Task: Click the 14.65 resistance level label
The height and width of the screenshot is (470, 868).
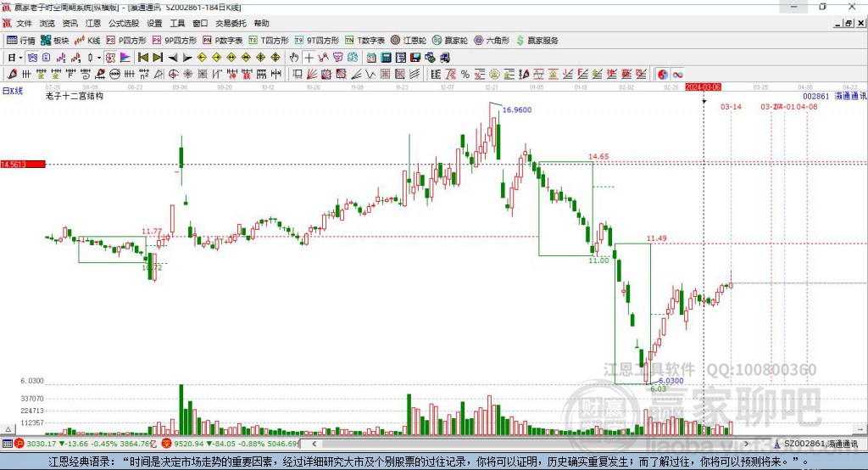Action: pyautogui.click(x=598, y=156)
